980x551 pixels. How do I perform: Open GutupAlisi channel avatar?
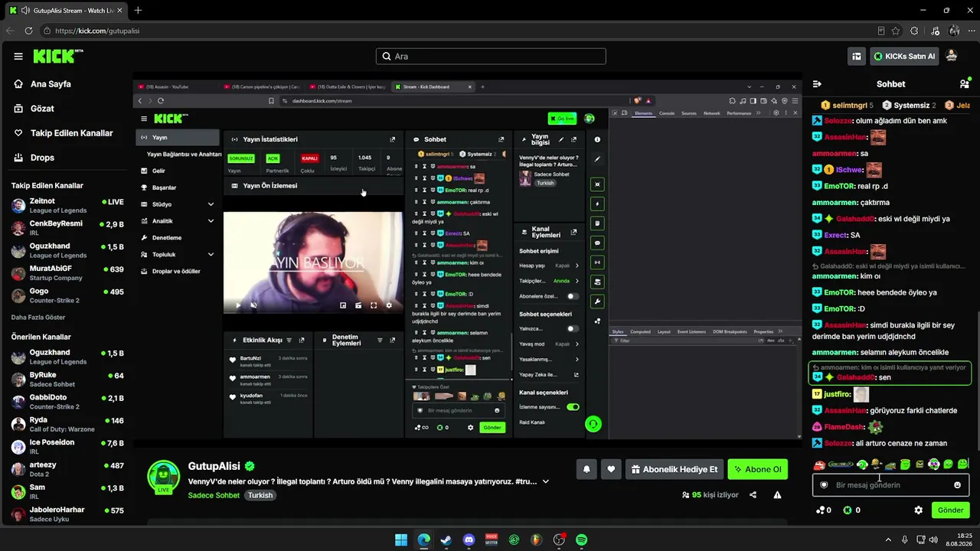[x=163, y=477]
